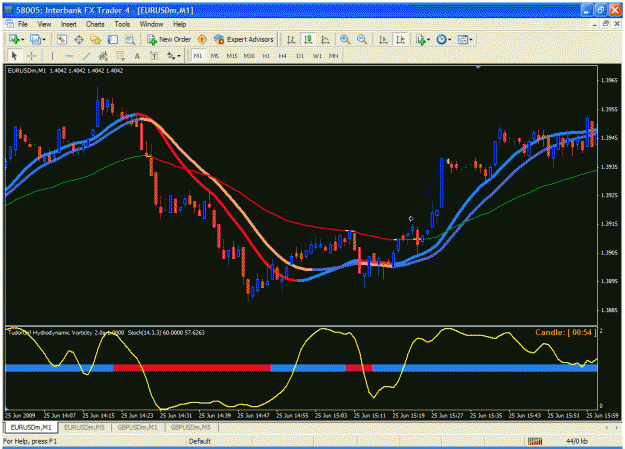Expand the New Chart dropdown arrow

[x=22, y=40]
